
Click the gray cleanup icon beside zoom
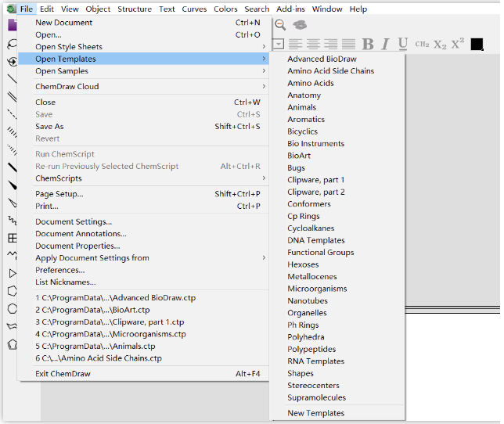tap(300, 25)
